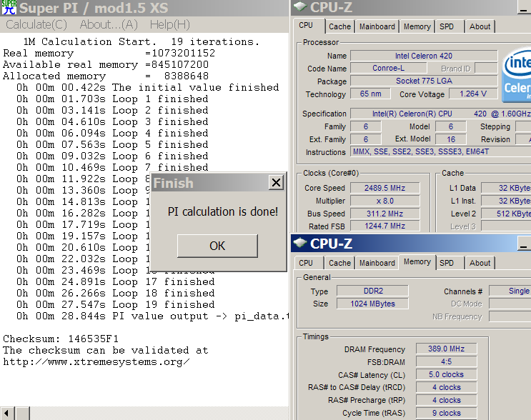
Task: Click the 'PI value output -> pi_data' line
Action: pos(152,316)
